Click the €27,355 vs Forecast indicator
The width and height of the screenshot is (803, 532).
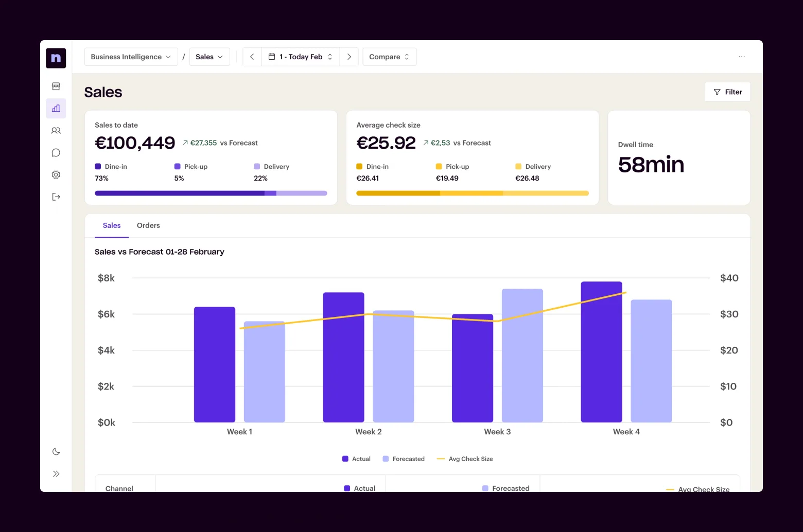click(x=220, y=143)
